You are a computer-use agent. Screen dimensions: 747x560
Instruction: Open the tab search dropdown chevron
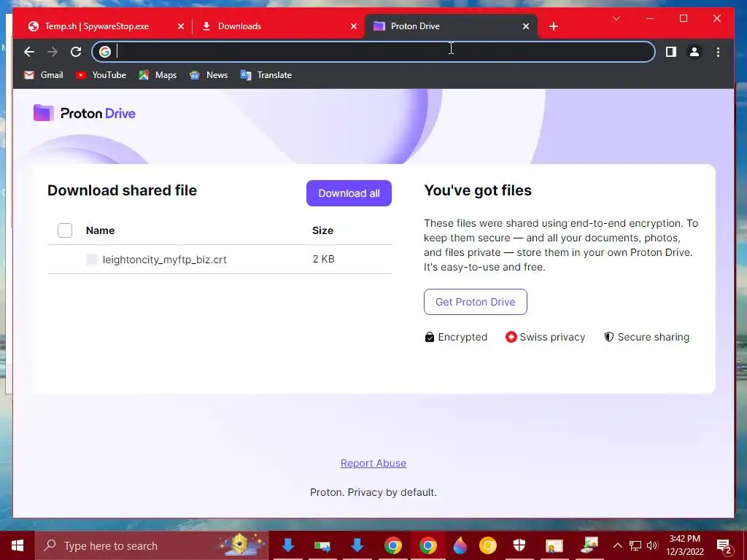[616, 18]
